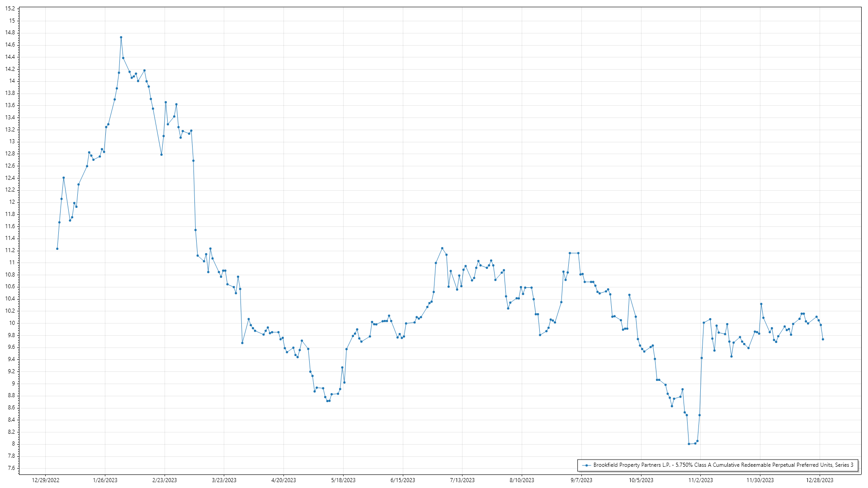The width and height of the screenshot is (868, 488).
Task: Select the 1/26/2023 x-axis date label
Action: (x=105, y=480)
